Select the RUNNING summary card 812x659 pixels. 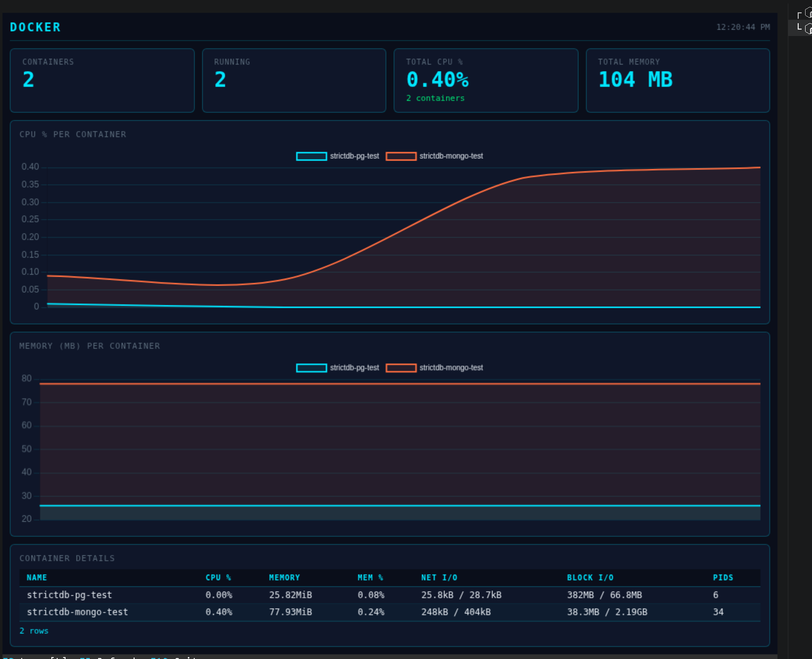coord(294,80)
